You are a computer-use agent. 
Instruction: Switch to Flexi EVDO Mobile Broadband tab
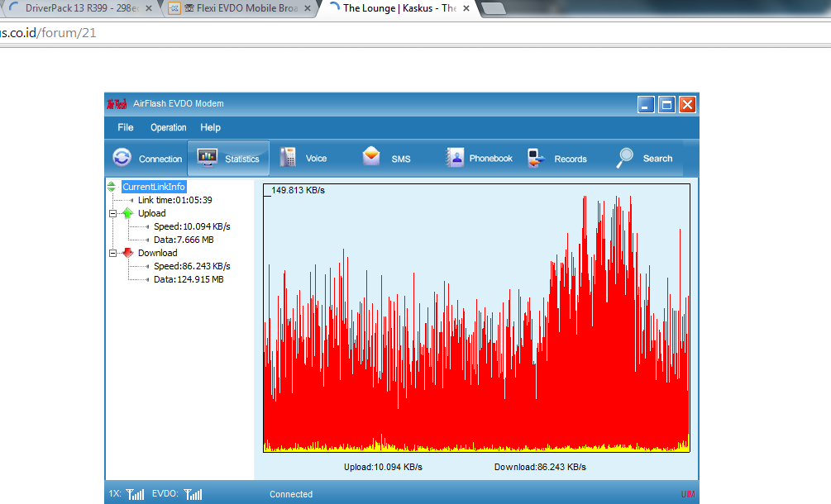pyautogui.click(x=240, y=8)
